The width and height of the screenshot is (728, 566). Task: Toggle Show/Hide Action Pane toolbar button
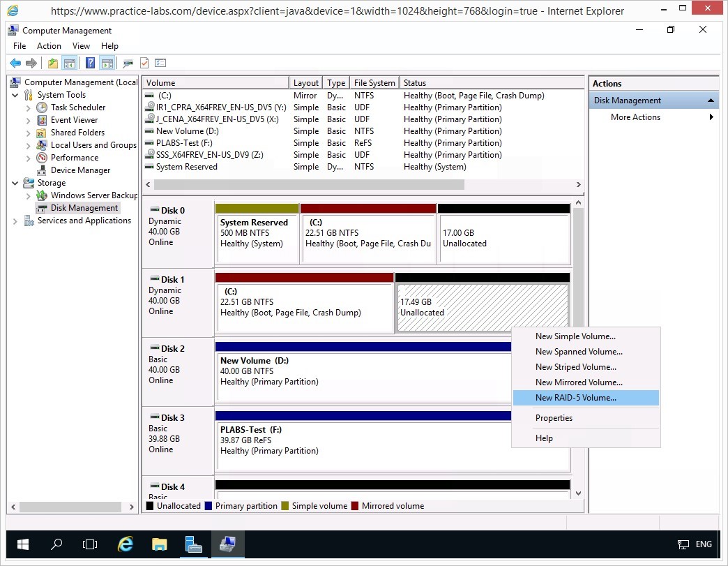(107, 64)
